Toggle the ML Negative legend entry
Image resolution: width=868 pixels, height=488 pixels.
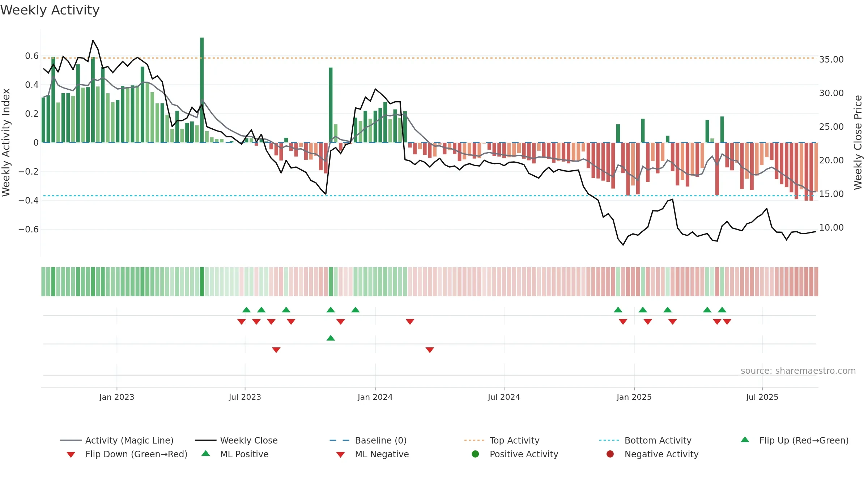373,454
